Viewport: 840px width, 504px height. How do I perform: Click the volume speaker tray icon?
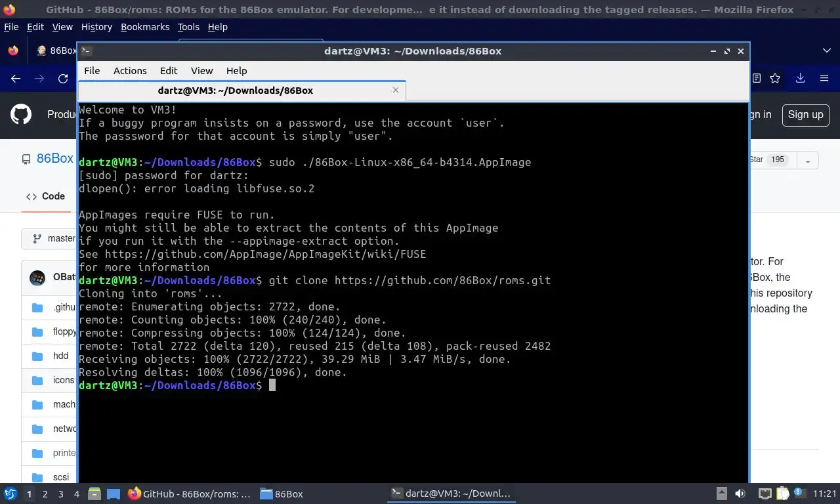pos(740,493)
